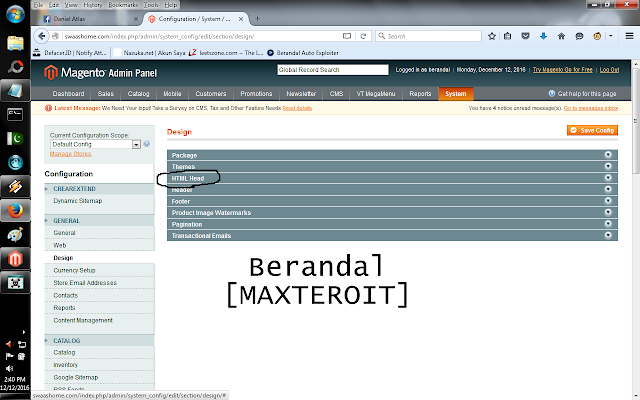Collapse the GENERAL configuration group
This screenshot has width=640, height=400.
pyautogui.click(x=99, y=221)
